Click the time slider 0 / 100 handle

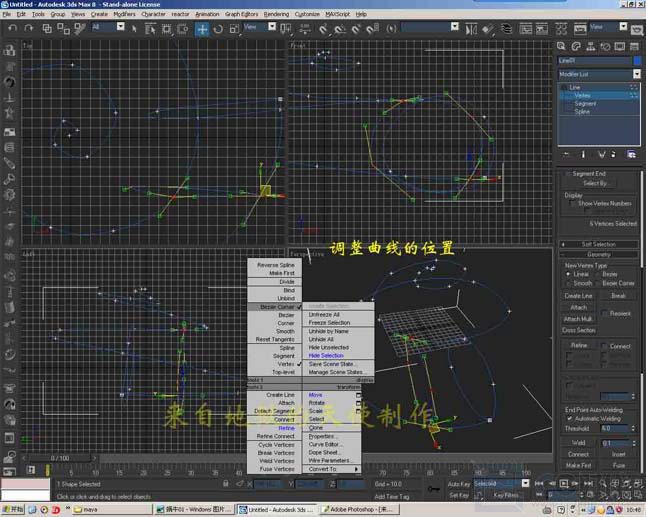[x=60, y=458]
